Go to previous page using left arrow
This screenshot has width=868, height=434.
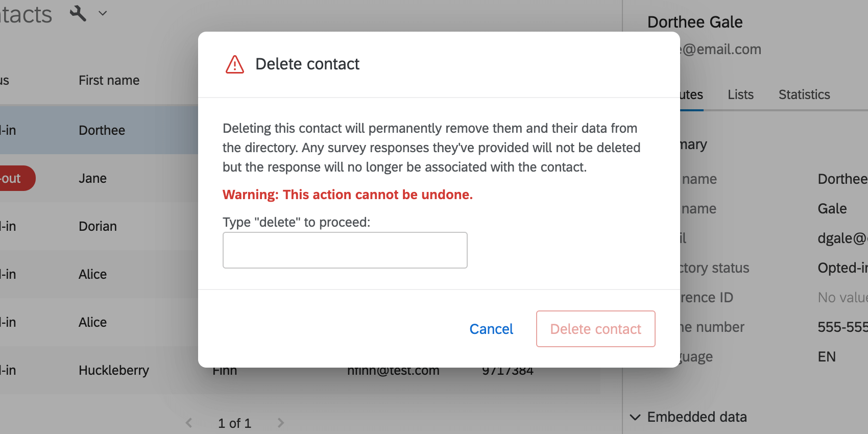[188, 423]
